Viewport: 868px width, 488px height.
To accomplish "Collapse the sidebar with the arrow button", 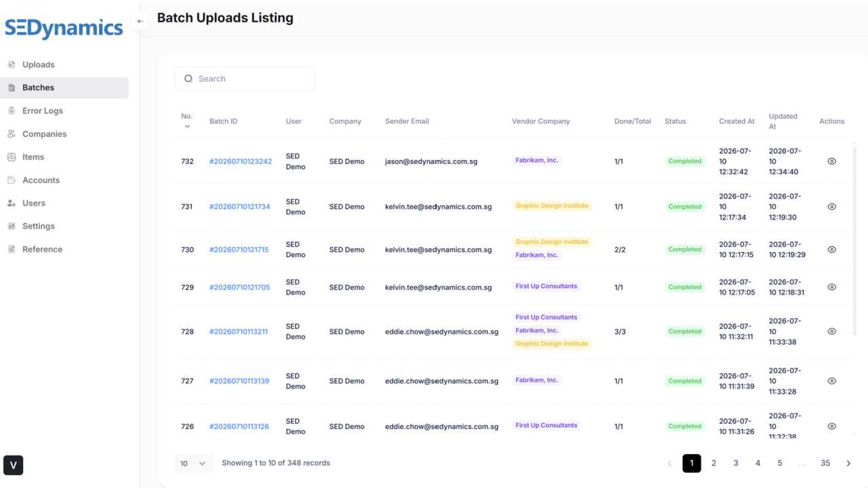I will point(140,21).
